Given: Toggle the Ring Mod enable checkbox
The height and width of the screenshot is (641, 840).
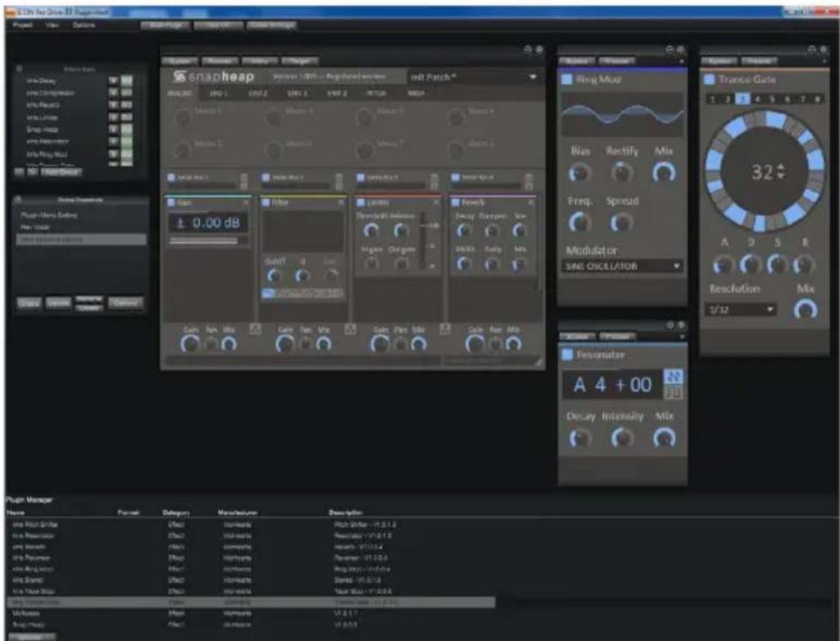Looking at the screenshot, I should [567, 80].
